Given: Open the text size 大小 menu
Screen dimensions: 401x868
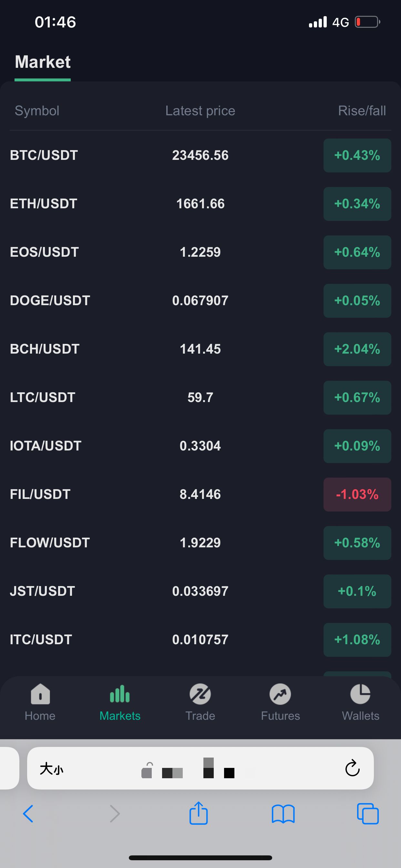Looking at the screenshot, I should (52, 769).
